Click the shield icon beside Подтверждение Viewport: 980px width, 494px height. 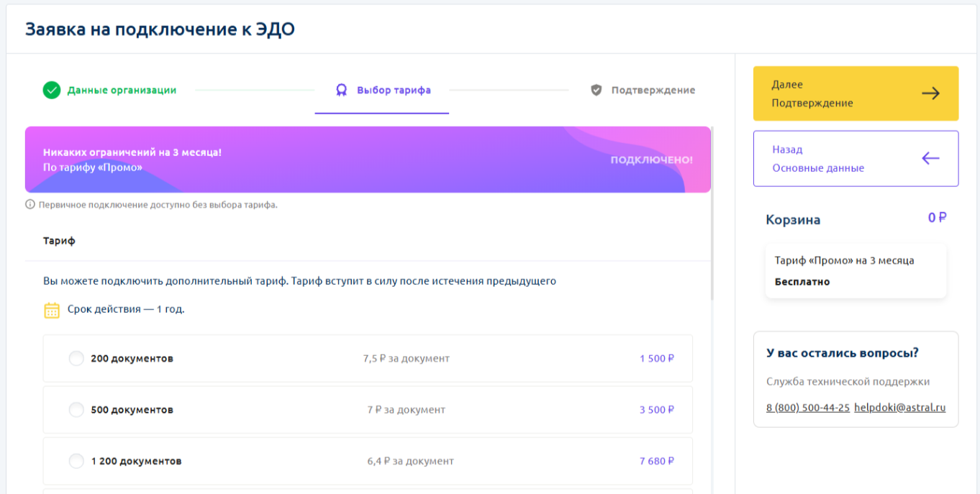pyautogui.click(x=596, y=90)
